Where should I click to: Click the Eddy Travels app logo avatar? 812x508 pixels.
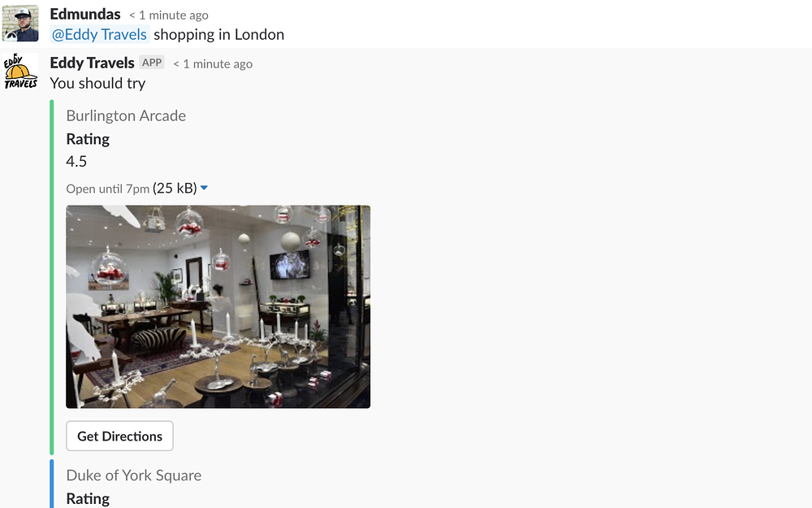point(20,72)
